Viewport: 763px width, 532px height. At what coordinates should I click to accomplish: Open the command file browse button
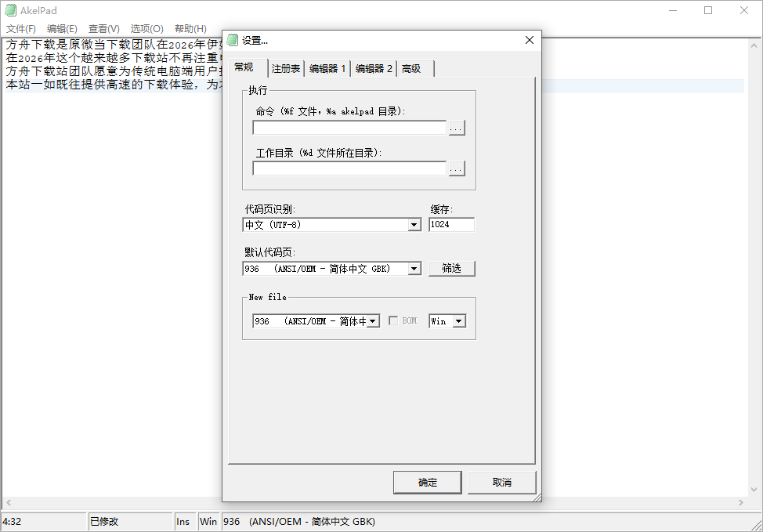[x=456, y=128]
